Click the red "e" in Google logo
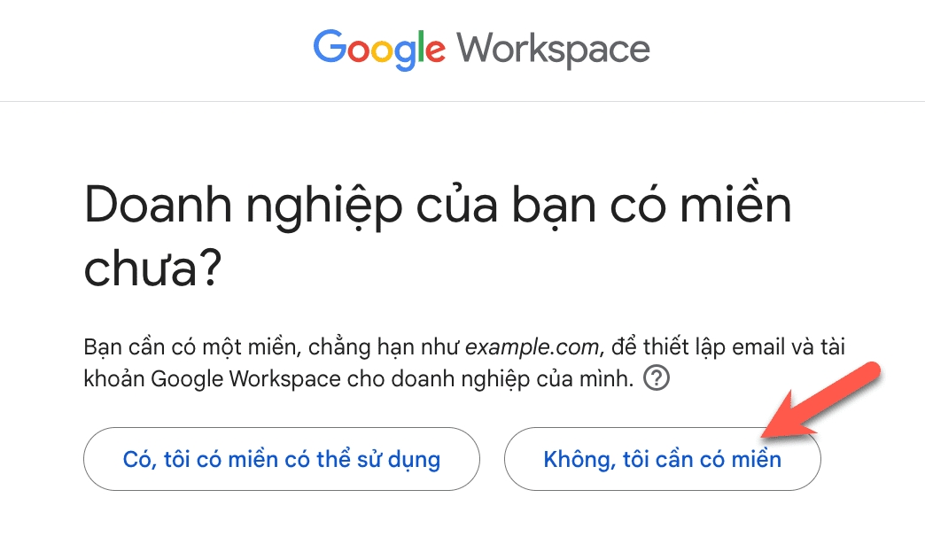The width and height of the screenshot is (925, 560). (434, 51)
